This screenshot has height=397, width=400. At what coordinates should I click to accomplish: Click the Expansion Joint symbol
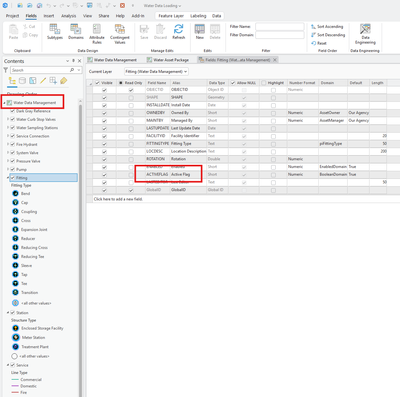pyautogui.click(x=15, y=229)
